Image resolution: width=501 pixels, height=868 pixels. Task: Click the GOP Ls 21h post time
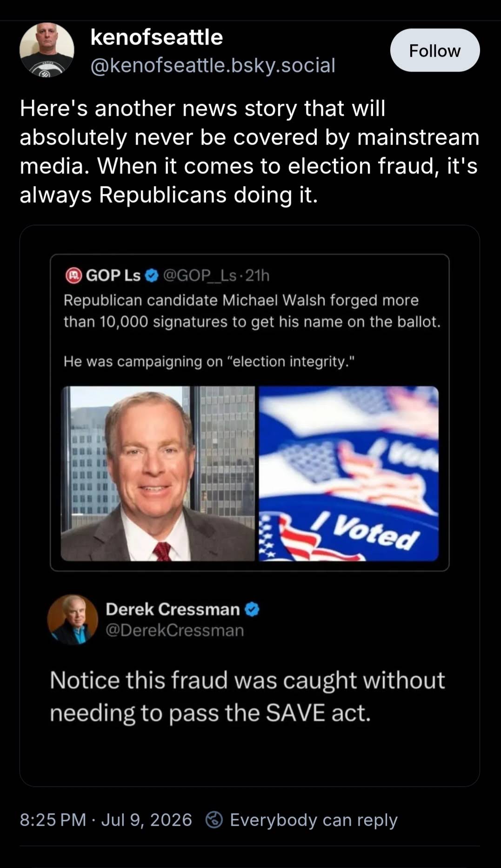[257, 275]
